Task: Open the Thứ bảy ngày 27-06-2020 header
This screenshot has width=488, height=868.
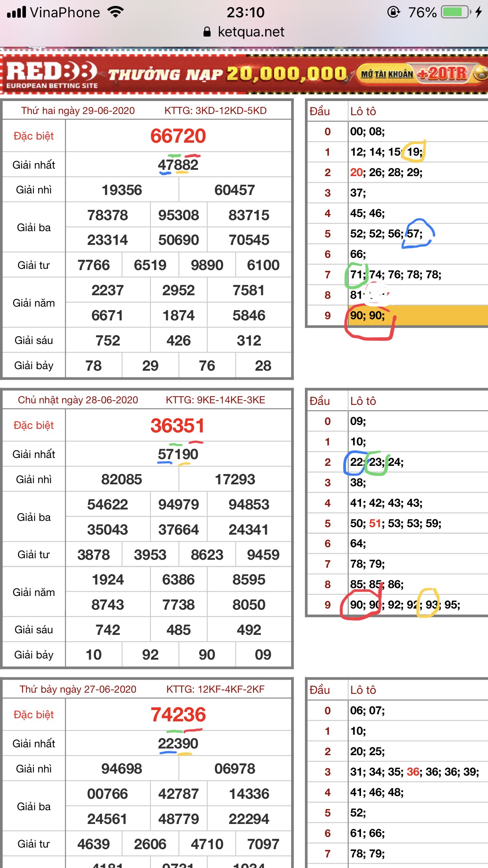Action: click(x=78, y=690)
